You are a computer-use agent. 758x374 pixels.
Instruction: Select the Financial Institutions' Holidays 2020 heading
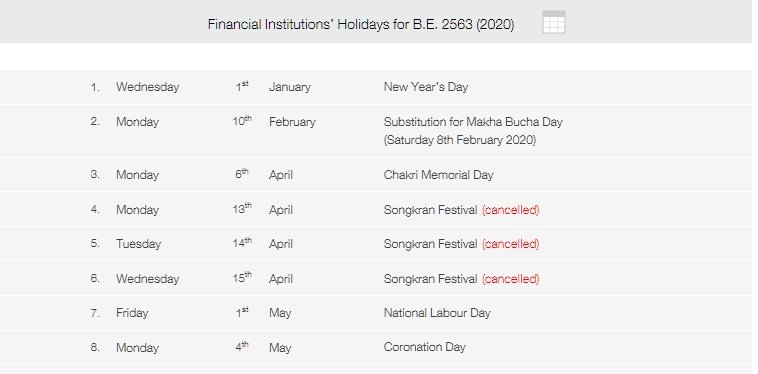(361, 24)
